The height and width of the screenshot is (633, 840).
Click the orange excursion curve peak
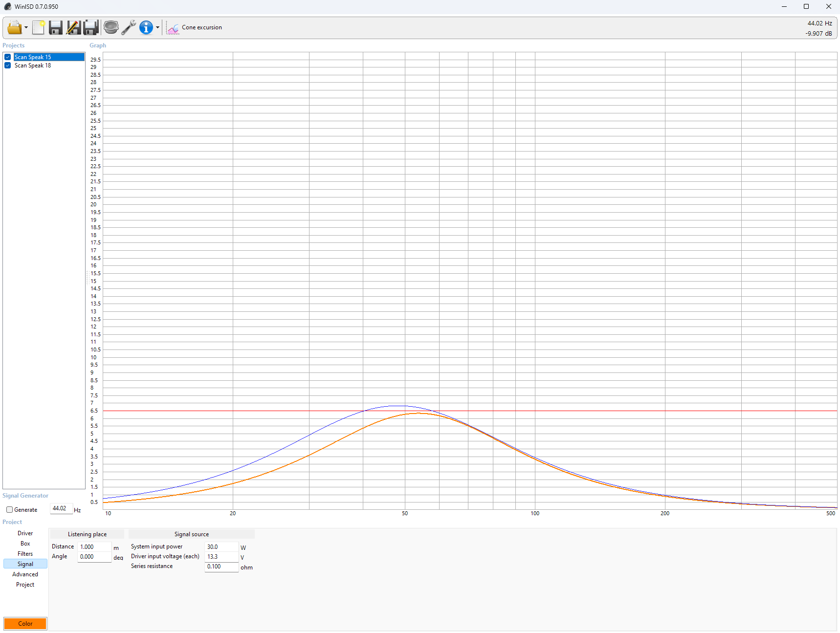click(417, 414)
